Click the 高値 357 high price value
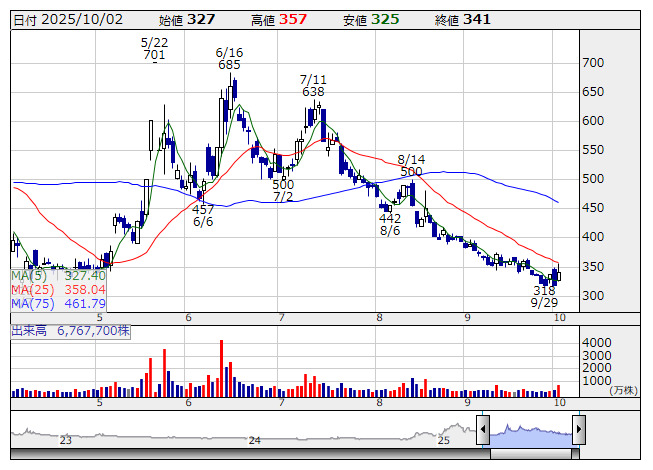Image resolution: width=653 pixels, height=470 pixels. click(279, 20)
